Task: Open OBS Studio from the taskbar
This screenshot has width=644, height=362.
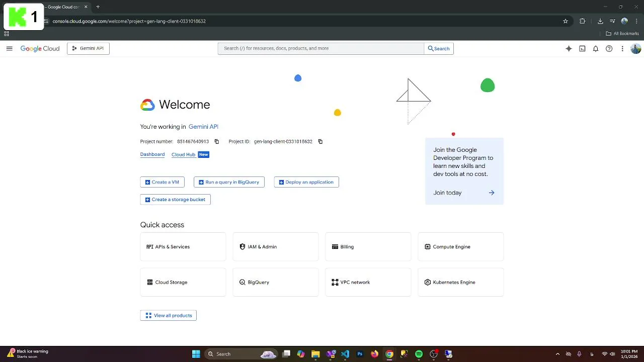Action: pos(434,354)
